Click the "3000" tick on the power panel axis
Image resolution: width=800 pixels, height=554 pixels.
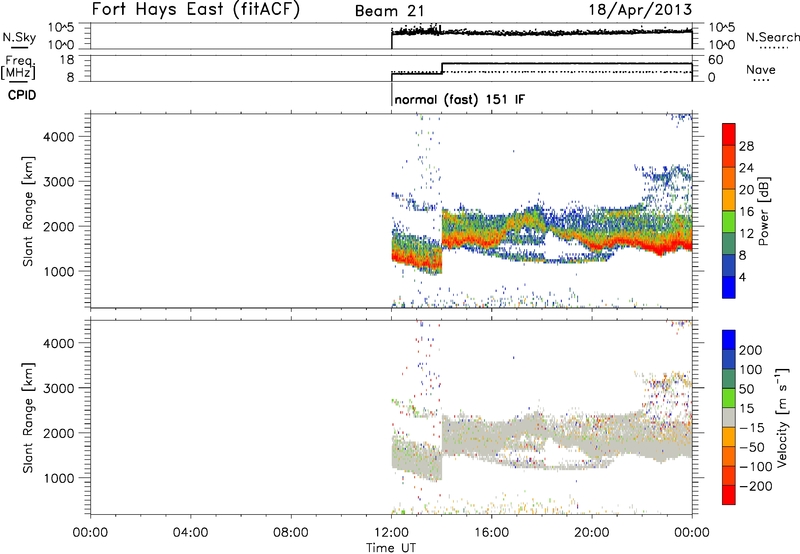pos(58,182)
